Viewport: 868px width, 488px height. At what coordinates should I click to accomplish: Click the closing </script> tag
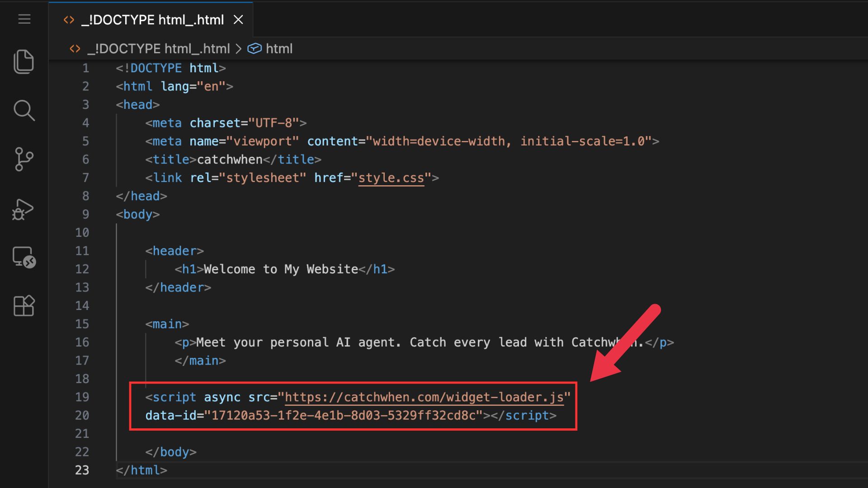coord(524,415)
